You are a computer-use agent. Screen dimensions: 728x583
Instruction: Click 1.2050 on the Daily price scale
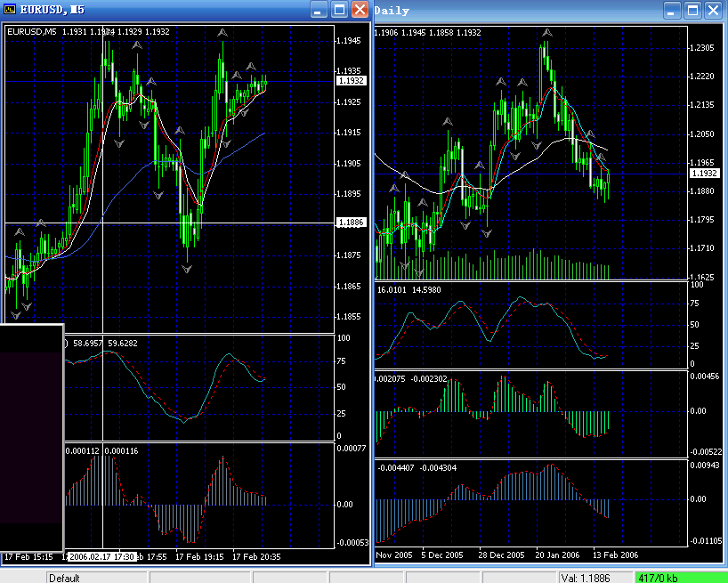pyautogui.click(x=701, y=134)
